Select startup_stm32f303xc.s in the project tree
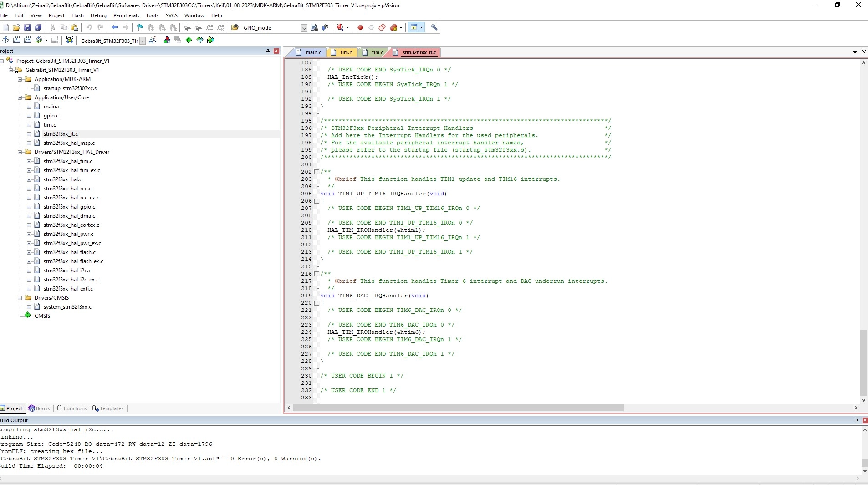 point(70,88)
